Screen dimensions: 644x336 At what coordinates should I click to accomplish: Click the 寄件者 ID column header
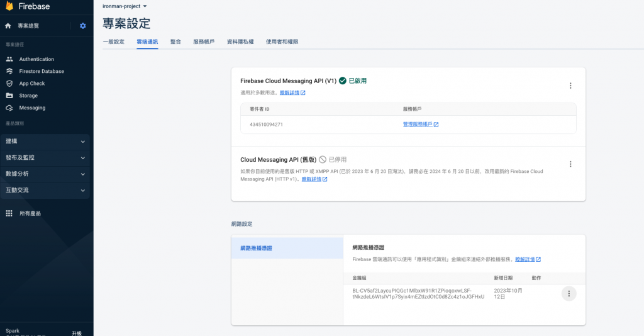260,109
